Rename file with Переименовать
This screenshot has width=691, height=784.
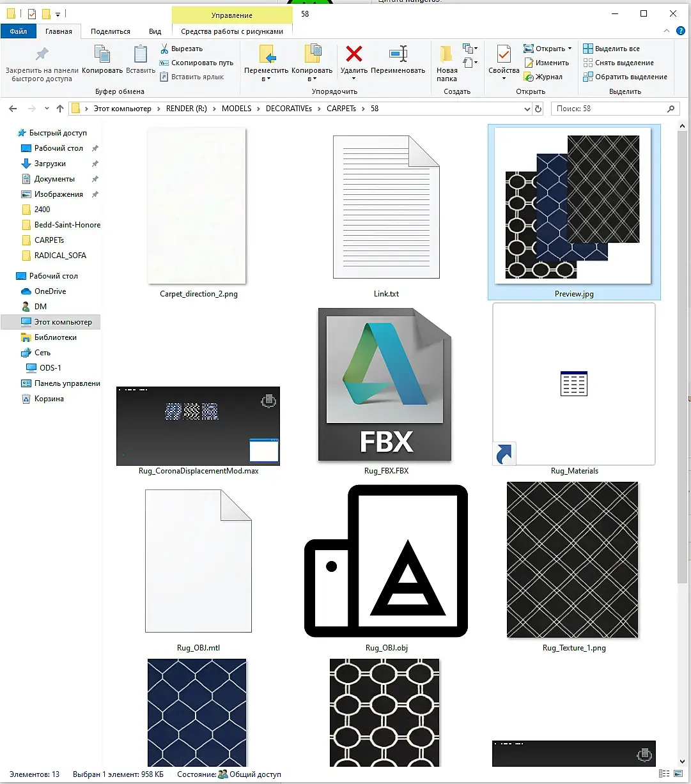[398, 60]
